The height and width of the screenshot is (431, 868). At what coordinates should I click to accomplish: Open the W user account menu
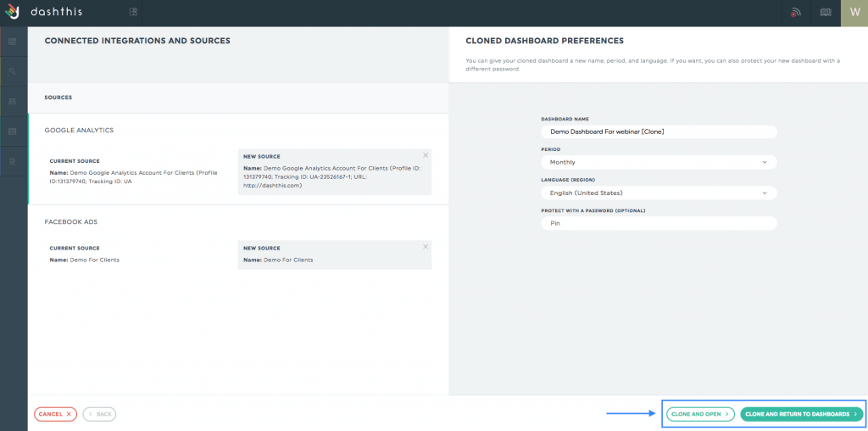(x=854, y=13)
